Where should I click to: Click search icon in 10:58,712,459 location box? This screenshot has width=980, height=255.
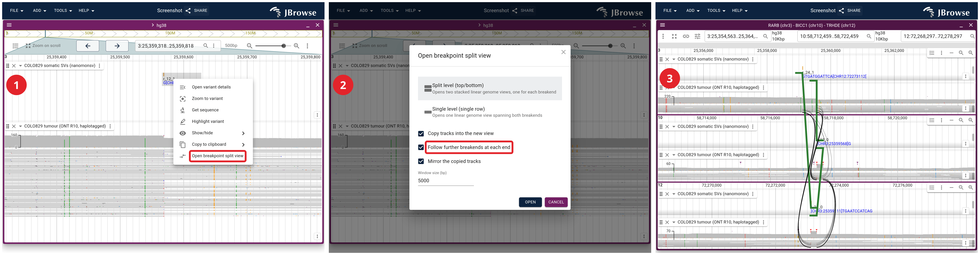869,37
